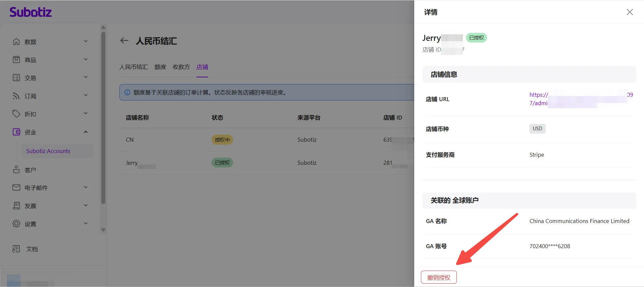Expand the 商品 menu chevron
The image size is (644, 287).
(x=86, y=60)
